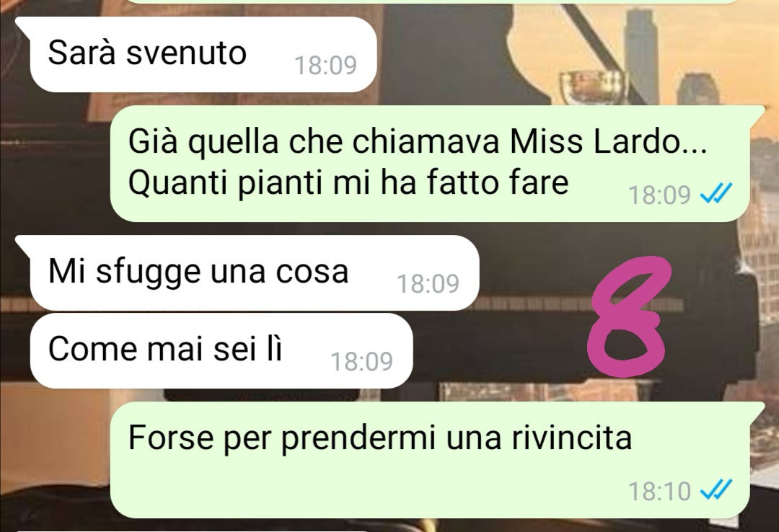Click blue double-check next to 18:10 timestamp
This screenshot has width=779, height=532.
coord(716,490)
